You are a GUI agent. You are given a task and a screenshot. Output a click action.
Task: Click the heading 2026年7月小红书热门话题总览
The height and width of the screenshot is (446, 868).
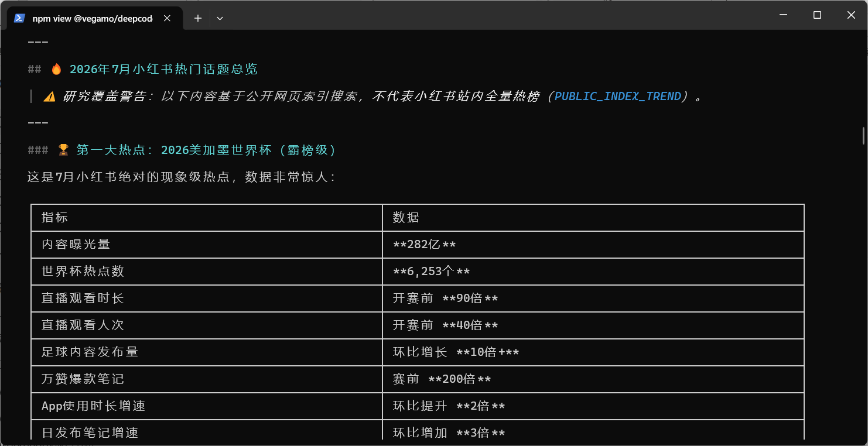point(163,69)
